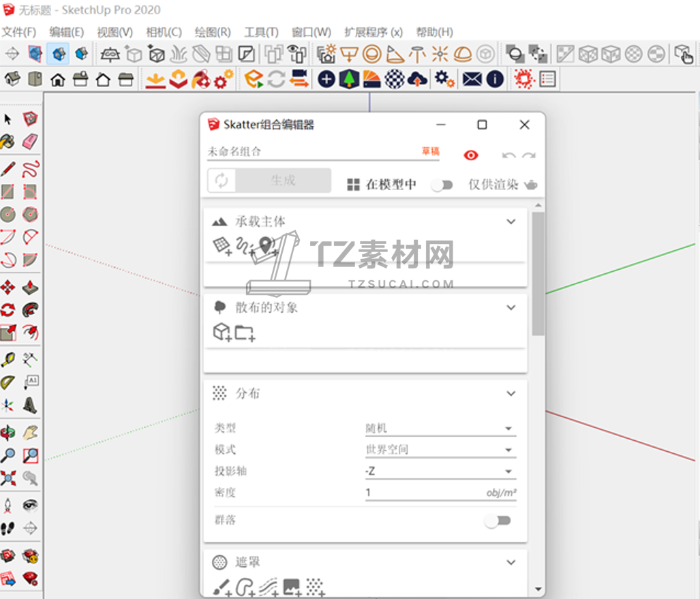Click the 生成 generate button

[x=283, y=181]
